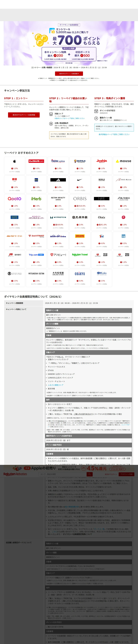The height and width of the screenshot is (644, 138).
Task: Select the Nojima online store logo
Action: click(58, 161)
